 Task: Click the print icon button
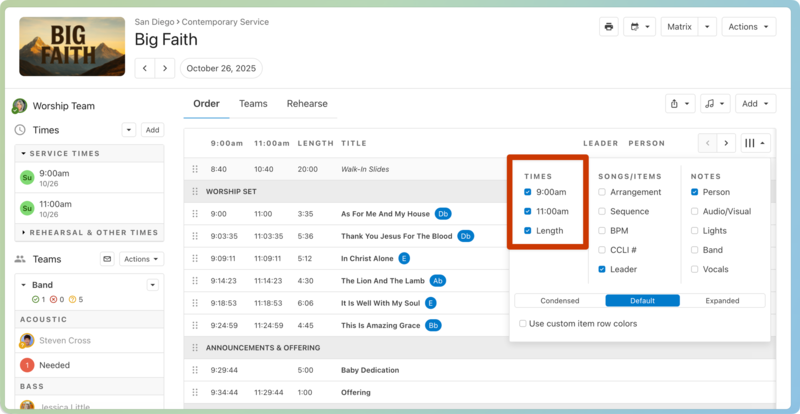pyautogui.click(x=609, y=27)
